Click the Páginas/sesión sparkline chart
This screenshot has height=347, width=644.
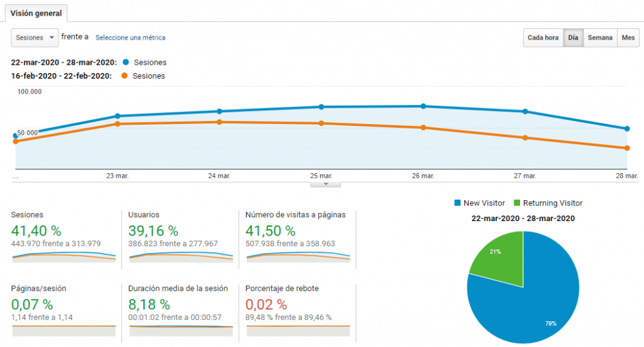[x=64, y=331]
